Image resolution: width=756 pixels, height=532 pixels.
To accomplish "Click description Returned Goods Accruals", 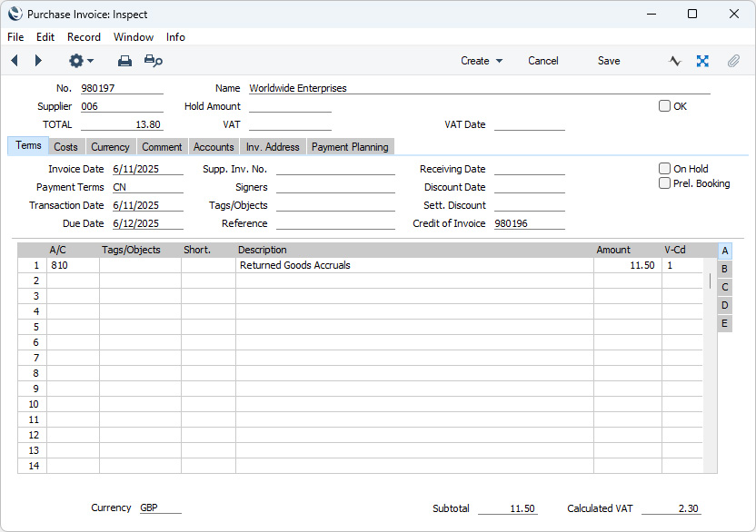I will [414, 265].
